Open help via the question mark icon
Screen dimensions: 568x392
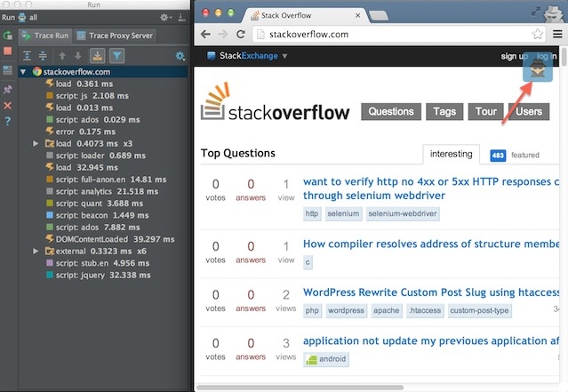(7, 121)
